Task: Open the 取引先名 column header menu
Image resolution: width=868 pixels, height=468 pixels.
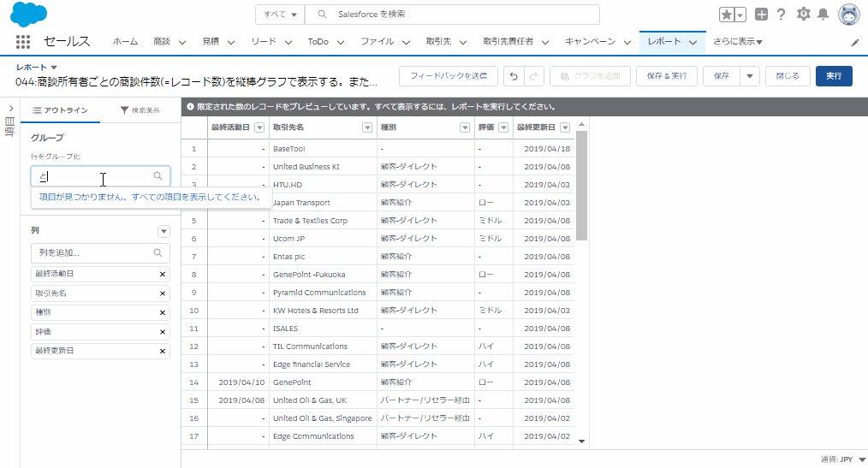Action: (366, 127)
